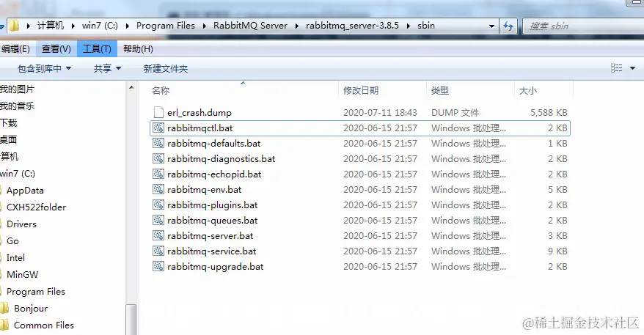Open the 帮助(H) menu
The width and height of the screenshot is (644, 335).
tap(138, 49)
